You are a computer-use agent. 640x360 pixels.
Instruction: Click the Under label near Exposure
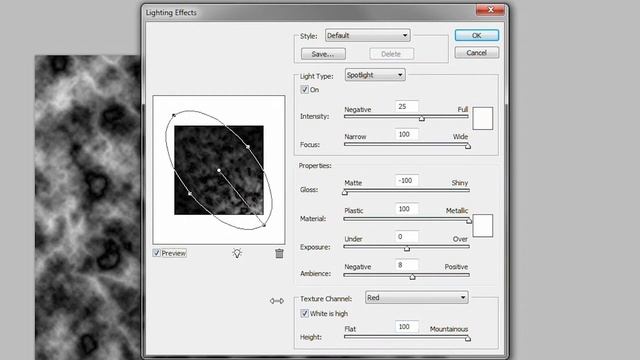tap(353, 239)
